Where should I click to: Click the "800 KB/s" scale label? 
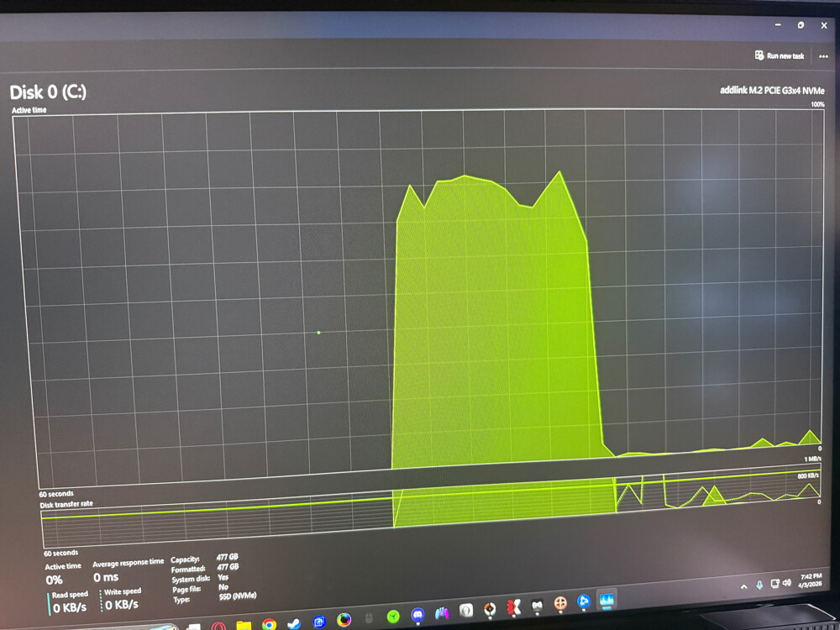pyautogui.click(x=808, y=475)
